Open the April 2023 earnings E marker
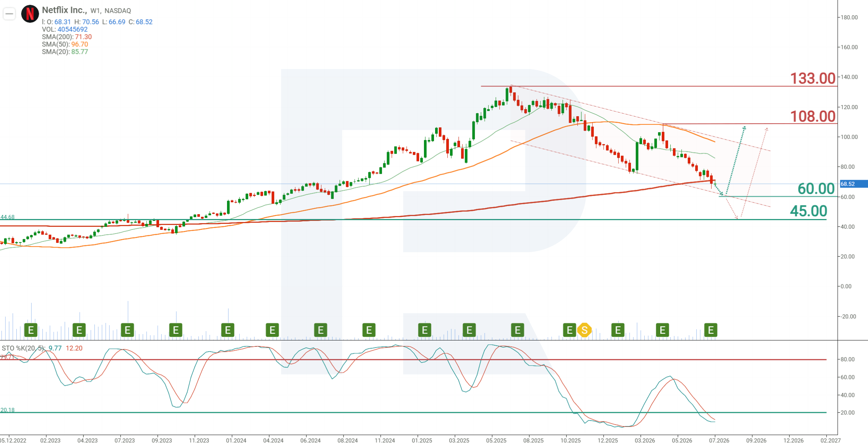 pyautogui.click(x=79, y=330)
